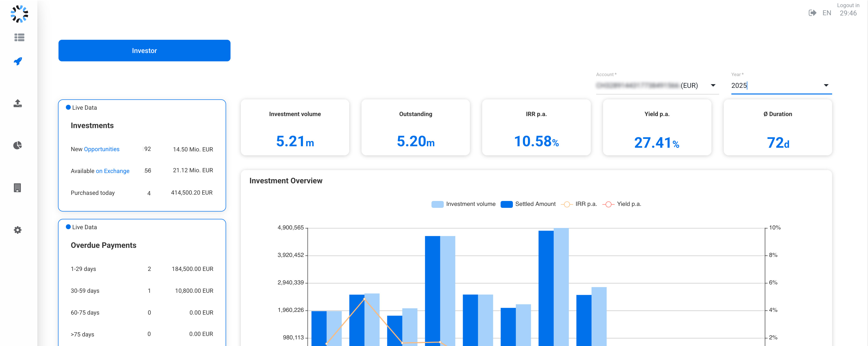The image size is (868, 346).
Task: Toggle IRR p.a. legend series
Action: 579,204
